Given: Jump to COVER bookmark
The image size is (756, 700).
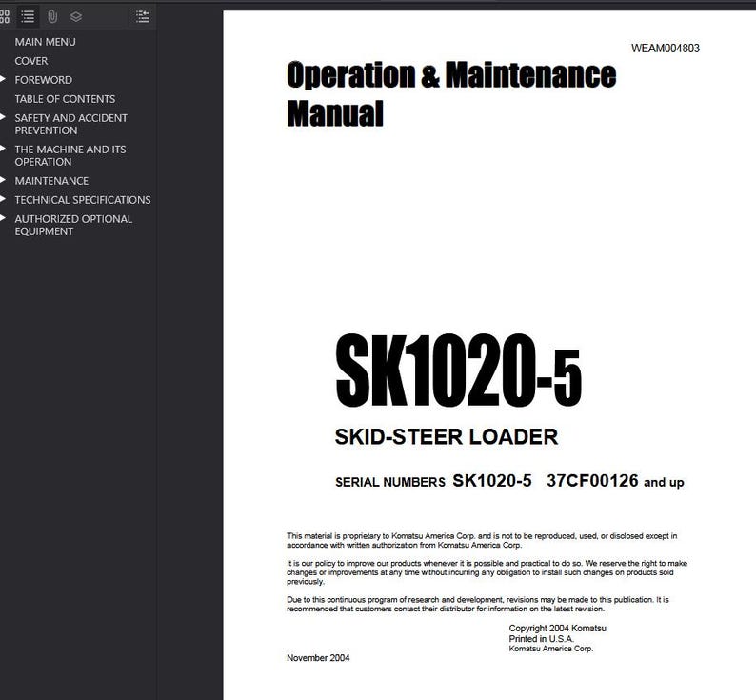Looking at the screenshot, I should (x=30, y=61).
